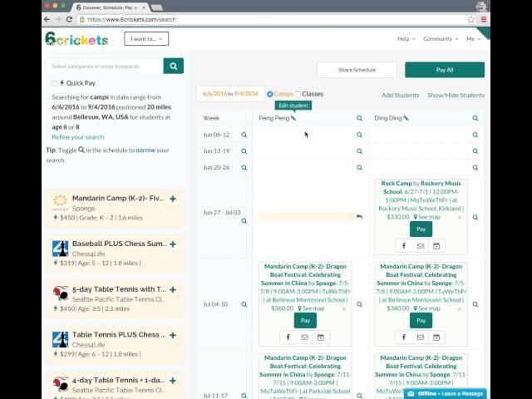Expand the Help menu
This screenshot has height=399, width=532.
tap(406, 39)
